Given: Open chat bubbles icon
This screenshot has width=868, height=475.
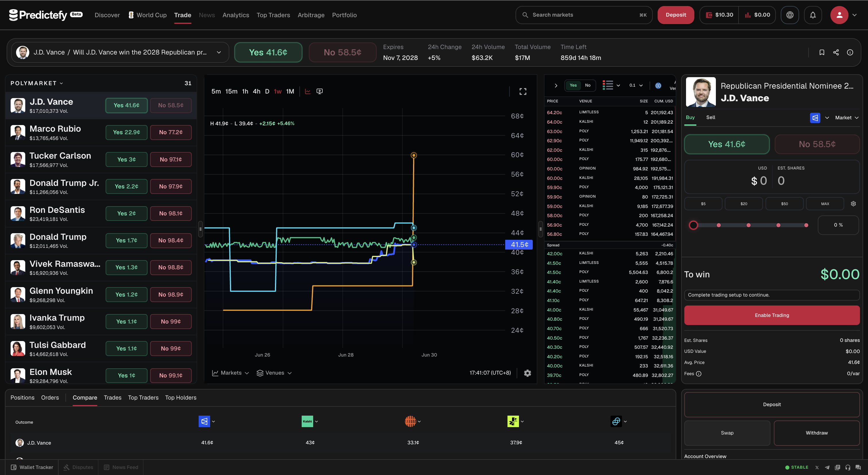Looking at the screenshot, I should (858, 467).
